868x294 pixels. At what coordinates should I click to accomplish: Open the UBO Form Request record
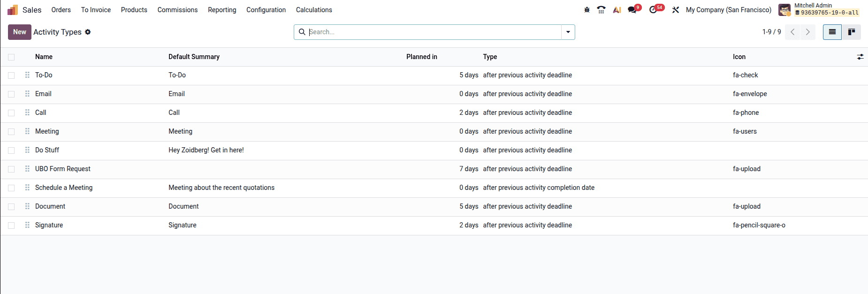pos(63,169)
